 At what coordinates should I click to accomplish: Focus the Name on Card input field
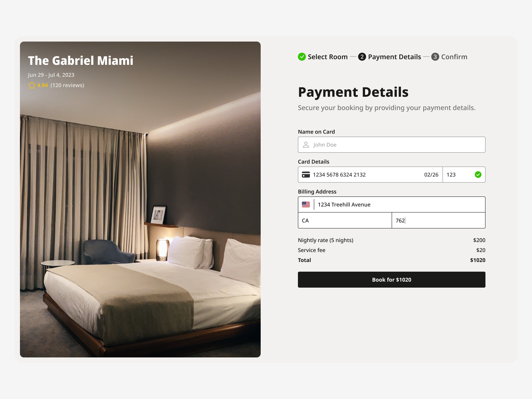(392, 145)
